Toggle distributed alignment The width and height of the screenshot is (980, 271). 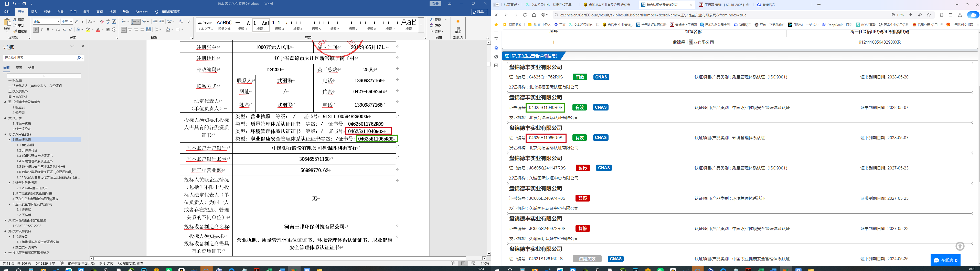pyautogui.click(x=148, y=30)
